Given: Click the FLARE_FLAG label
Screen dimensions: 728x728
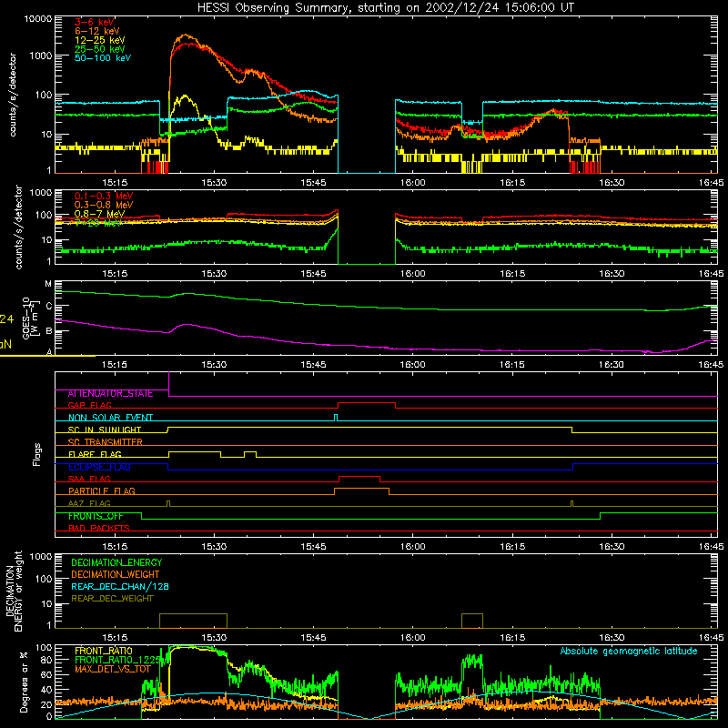Looking at the screenshot, I should [x=95, y=454].
